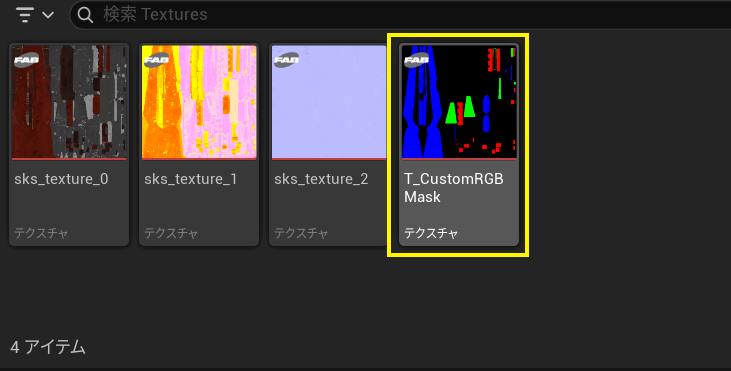The height and width of the screenshot is (371, 731).
Task: Click the FAB badge on T_CustomRGBMask
Action: tap(417, 61)
